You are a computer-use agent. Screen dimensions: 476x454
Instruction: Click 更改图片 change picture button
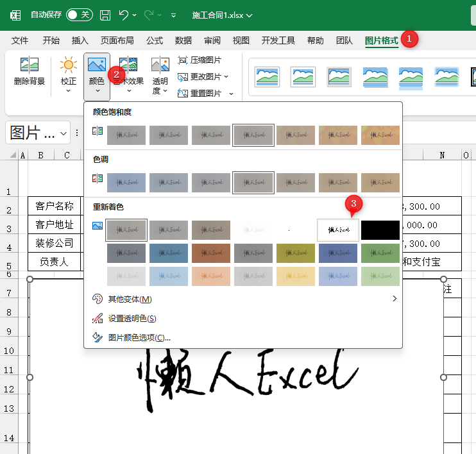click(x=200, y=77)
